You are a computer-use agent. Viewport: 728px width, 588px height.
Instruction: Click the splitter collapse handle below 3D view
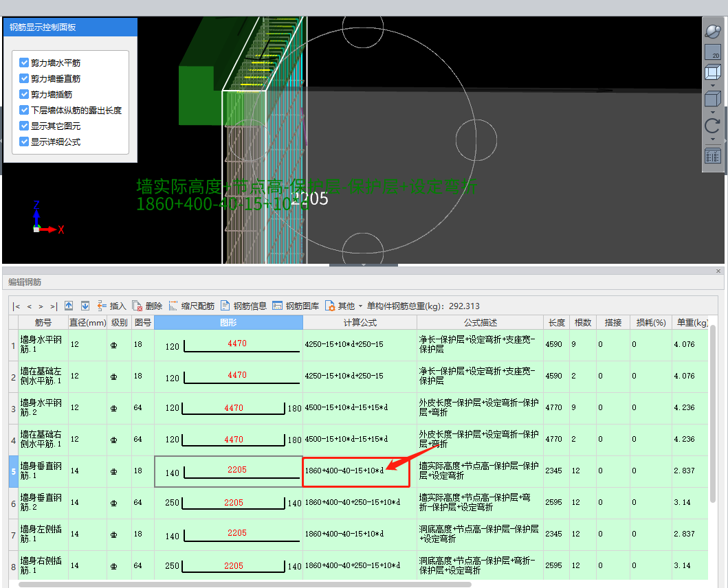[364, 265]
